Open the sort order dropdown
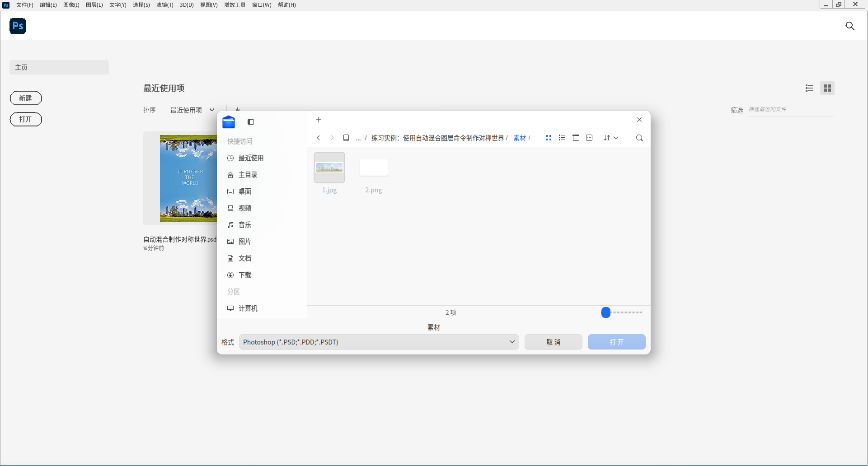Image resolution: width=868 pixels, height=466 pixels. tap(610, 138)
